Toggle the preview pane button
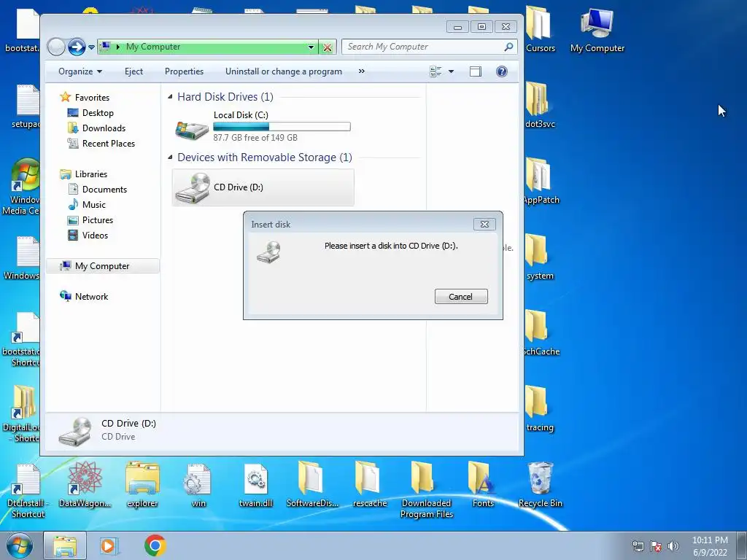The width and height of the screenshot is (747, 560). pyautogui.click(x=476, y=71)
